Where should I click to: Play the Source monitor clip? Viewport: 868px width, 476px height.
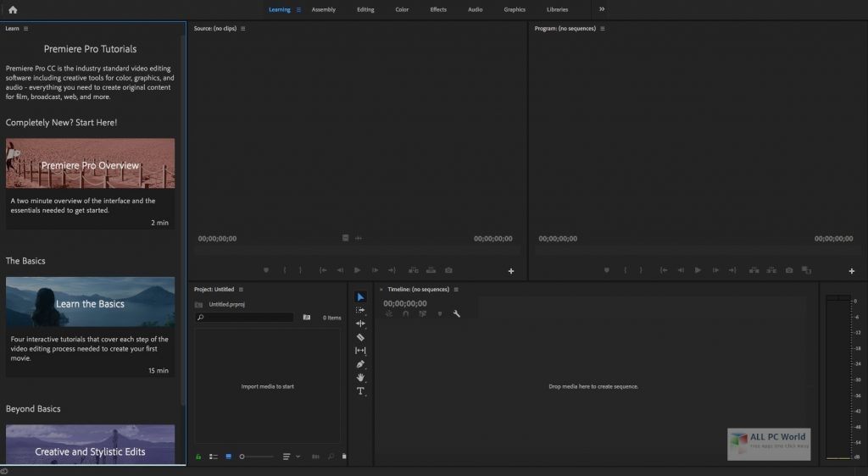coord(357,270)
